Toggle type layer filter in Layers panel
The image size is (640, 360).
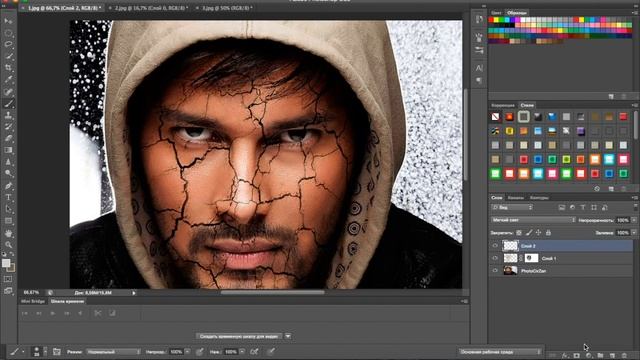(583, 208)
